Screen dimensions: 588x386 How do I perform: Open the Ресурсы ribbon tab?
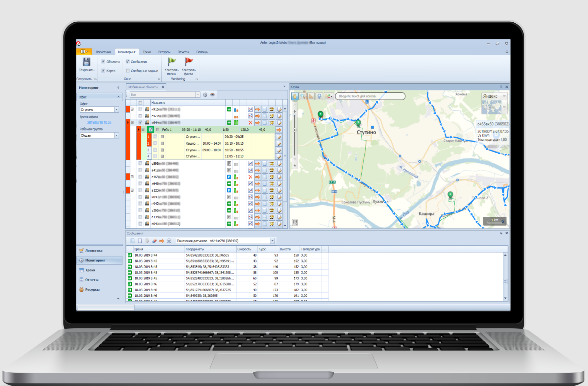164,52
